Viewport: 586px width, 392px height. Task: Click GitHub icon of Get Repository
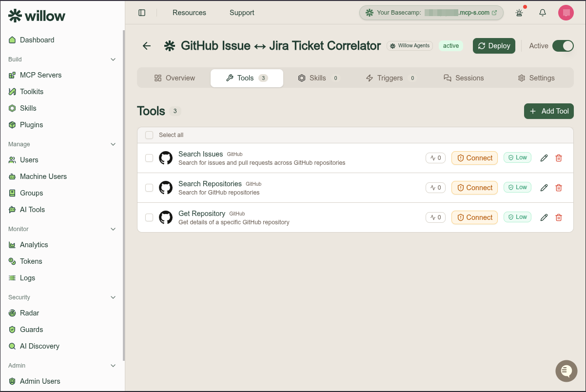(x=166, y=217)
